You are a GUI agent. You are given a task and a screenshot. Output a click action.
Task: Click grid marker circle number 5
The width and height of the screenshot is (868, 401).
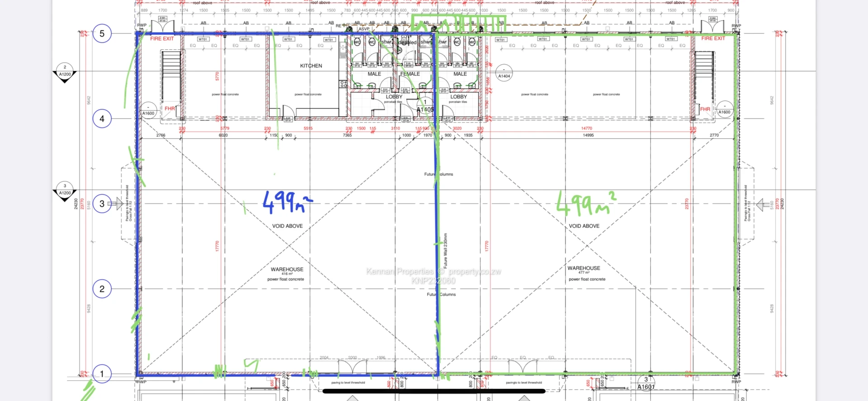pos(102,33)
